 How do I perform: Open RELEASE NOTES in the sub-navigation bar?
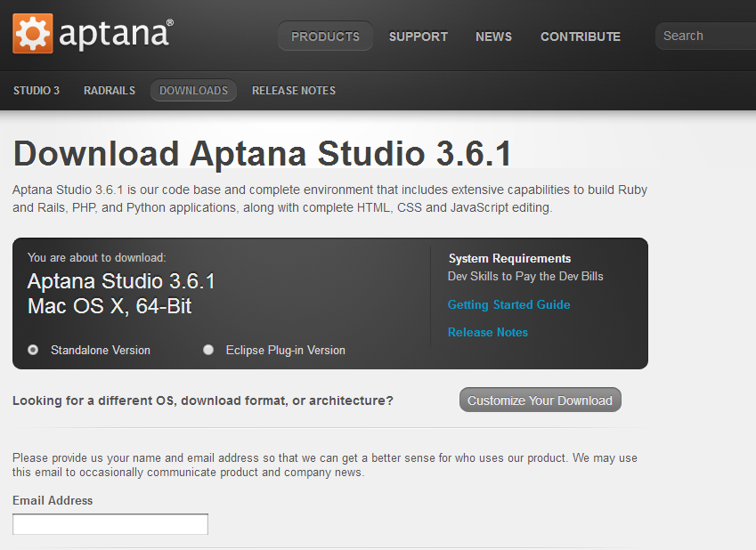293,91
